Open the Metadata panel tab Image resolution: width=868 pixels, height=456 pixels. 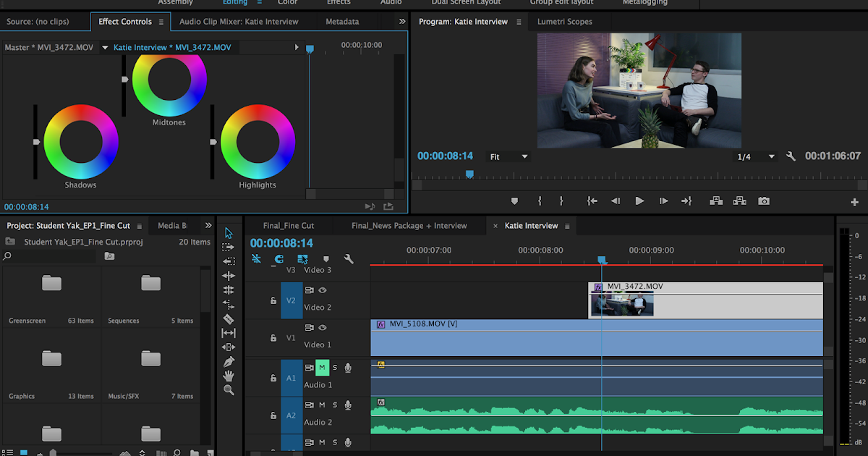(341, 21)
